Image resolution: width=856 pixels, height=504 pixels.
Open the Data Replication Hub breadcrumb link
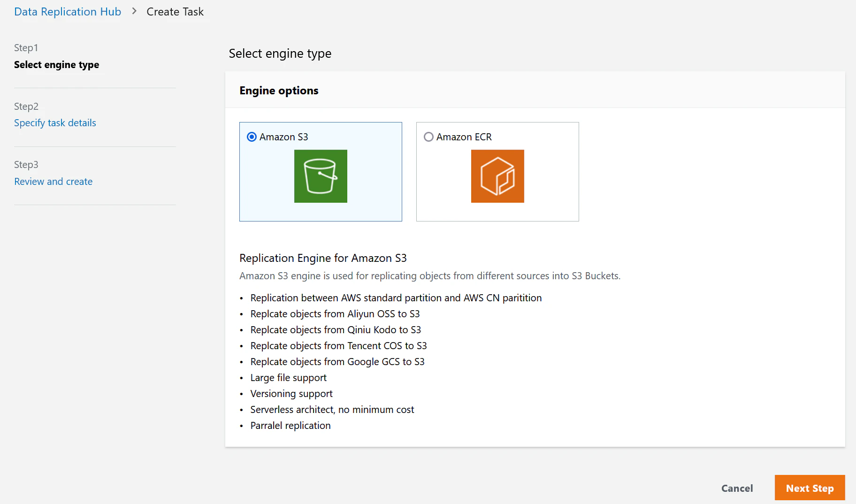tap(68, 12)
